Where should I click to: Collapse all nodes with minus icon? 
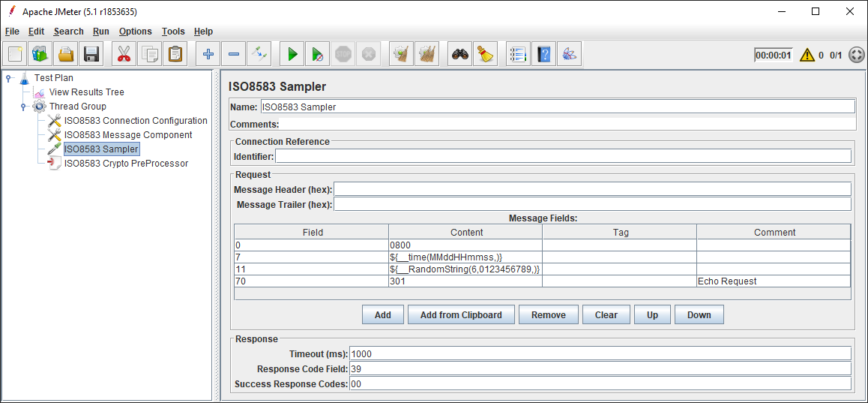(234, 54)
